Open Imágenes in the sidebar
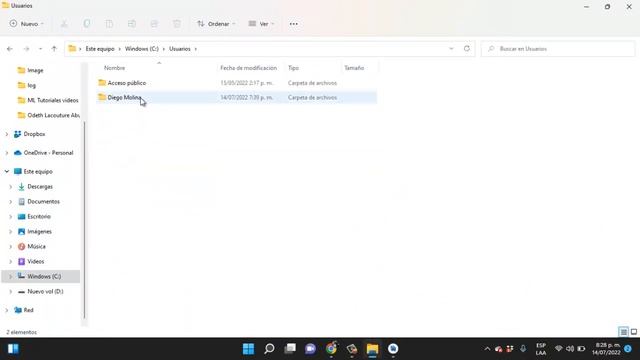Screen dimensions: 640x360 click(39, 231)
